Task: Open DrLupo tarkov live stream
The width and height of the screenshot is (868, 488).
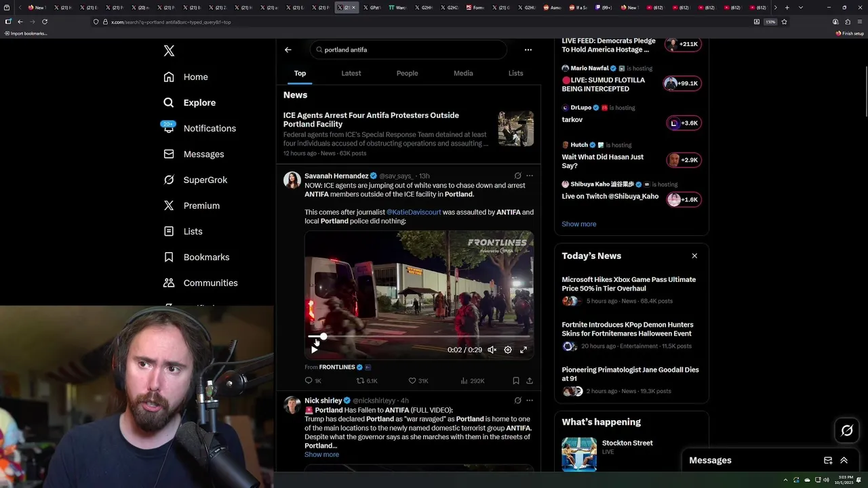Action: (x=631, y=117)
